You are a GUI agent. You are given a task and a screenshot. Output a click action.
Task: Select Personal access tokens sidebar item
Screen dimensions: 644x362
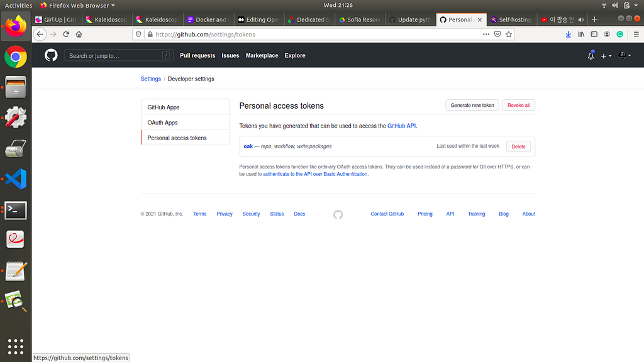click(x=186, y=138)
